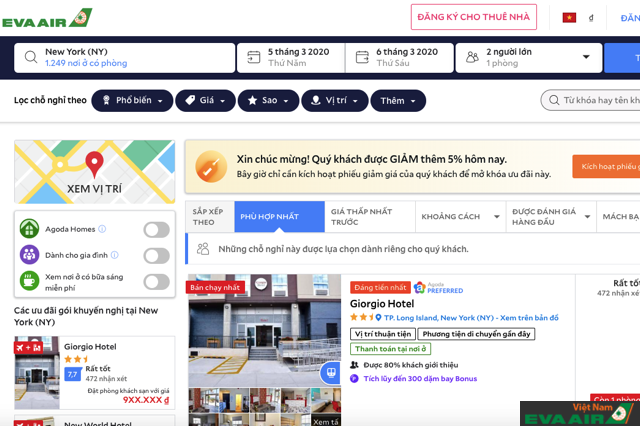
Task: Click the location pin beside TP. Long Island
Action: tap(378, 317)
